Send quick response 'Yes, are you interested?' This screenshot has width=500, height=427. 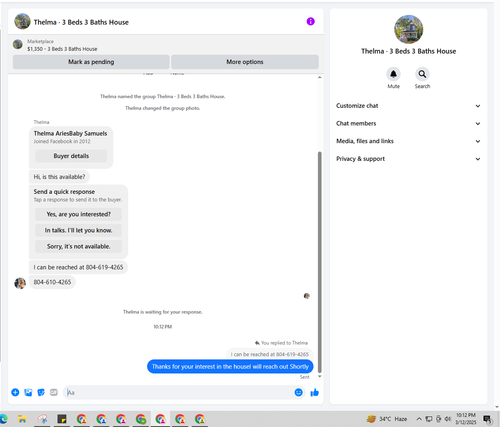(78, 214)
